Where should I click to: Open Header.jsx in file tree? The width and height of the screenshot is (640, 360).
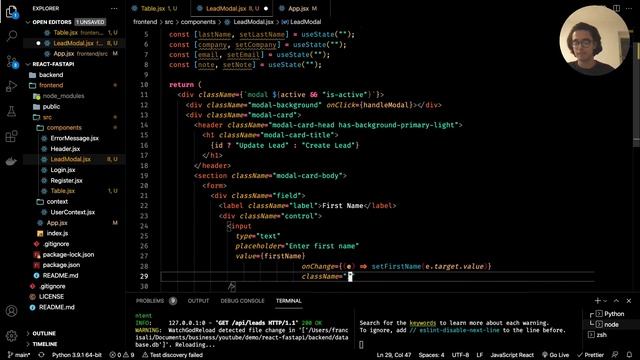tap(65, 149)
